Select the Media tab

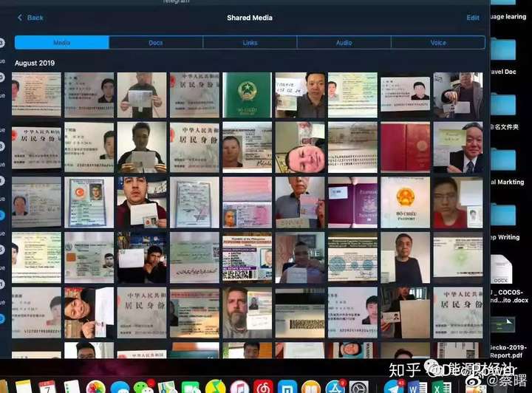tap(62, 43)
